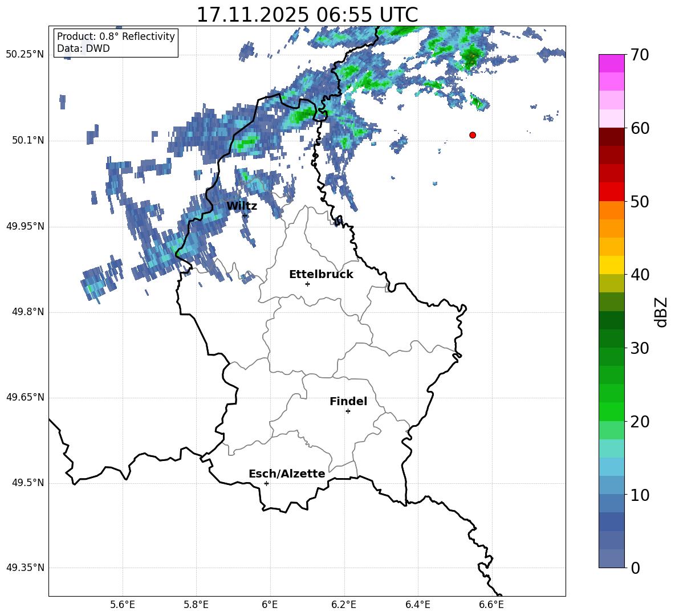Click the yellow colorbar band at 40 dBZ

pos(612,266)
